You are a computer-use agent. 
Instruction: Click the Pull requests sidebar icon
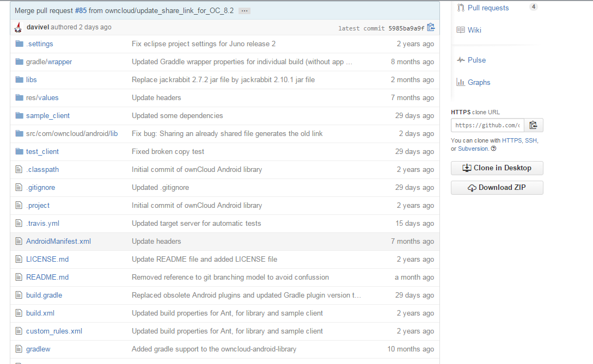(461, 8)
